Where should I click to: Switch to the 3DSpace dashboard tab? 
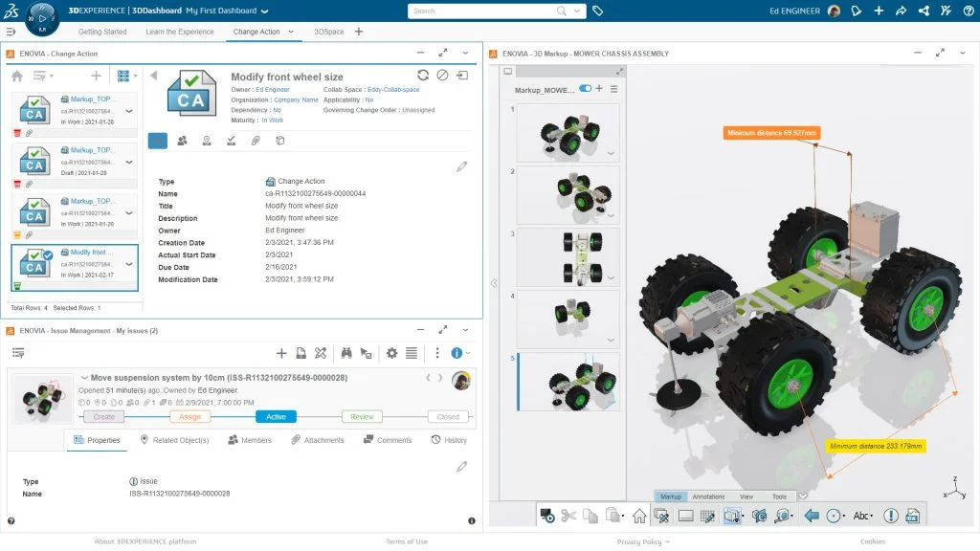click(x=329, y=32)
